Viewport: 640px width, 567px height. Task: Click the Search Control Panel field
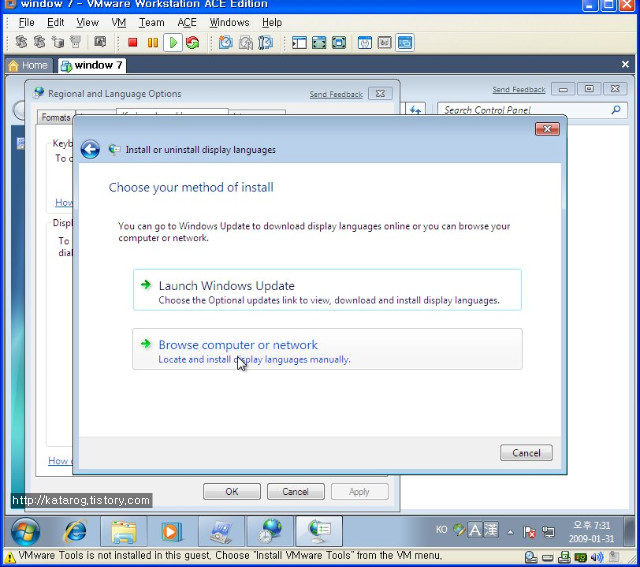pyautogui.click(x=532, y=110)
